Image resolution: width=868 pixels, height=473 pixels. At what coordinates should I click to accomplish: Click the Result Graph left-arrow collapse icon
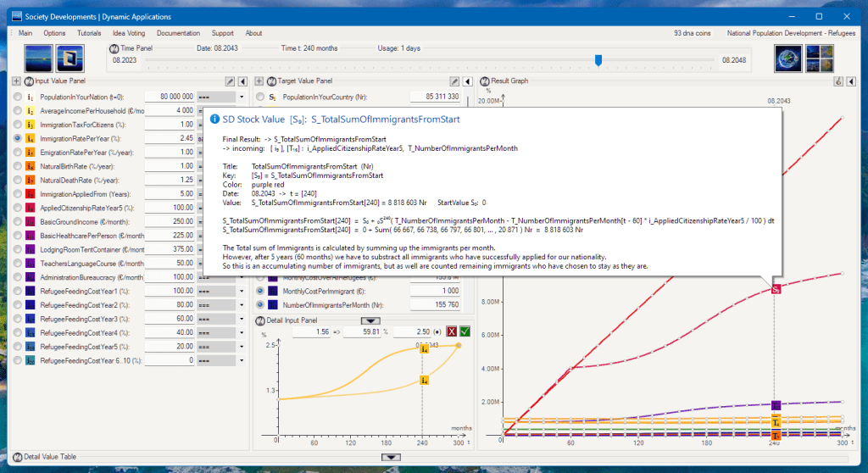pyautogui.click(x=850, y=81)
